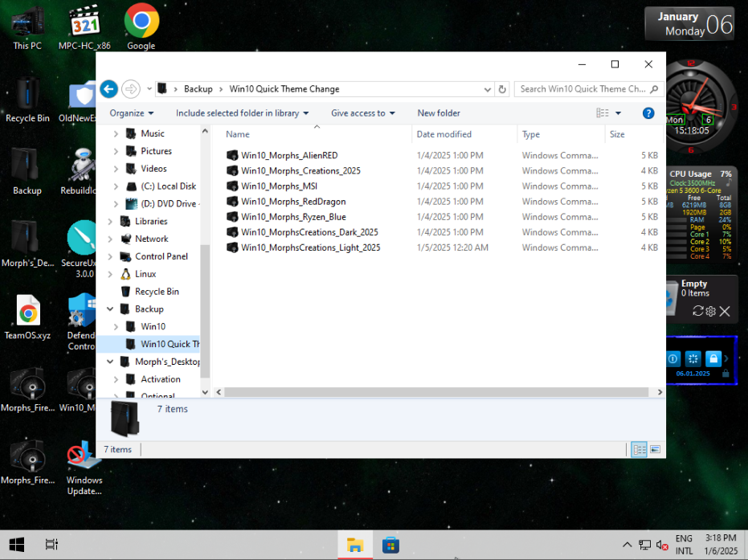748x560 pixels.
Task: Open Backup desktop folder
Action: (x=27, y=172)
